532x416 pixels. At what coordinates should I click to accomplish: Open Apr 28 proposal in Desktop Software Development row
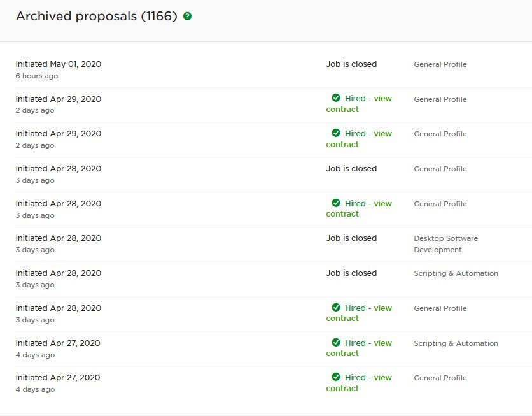pos(59,238)
